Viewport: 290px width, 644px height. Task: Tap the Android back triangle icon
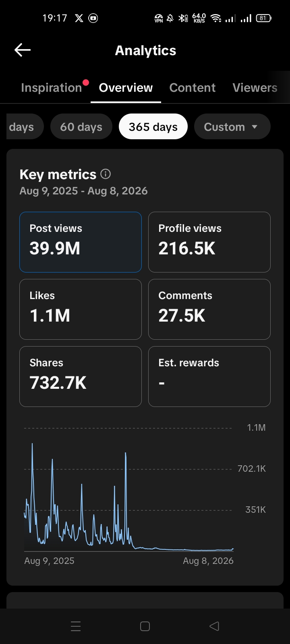[214, 626]
